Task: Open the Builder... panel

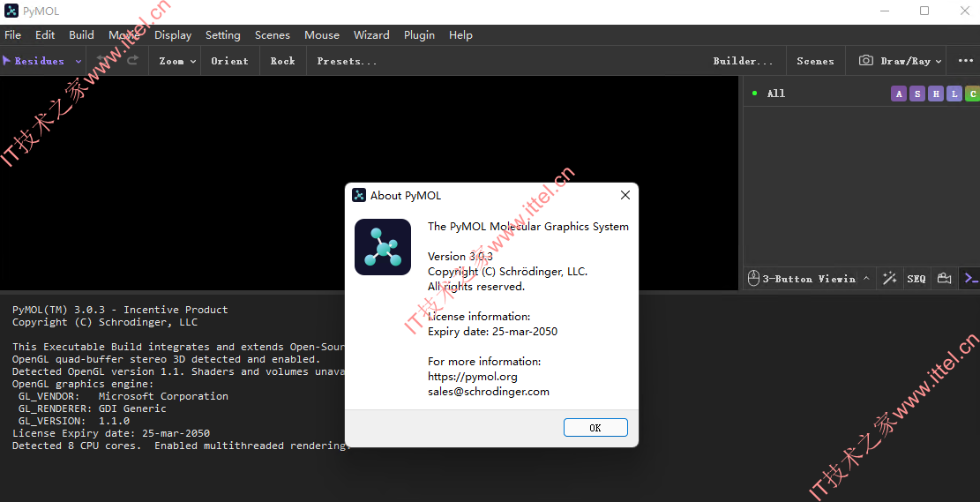Action: coord(743,61)
